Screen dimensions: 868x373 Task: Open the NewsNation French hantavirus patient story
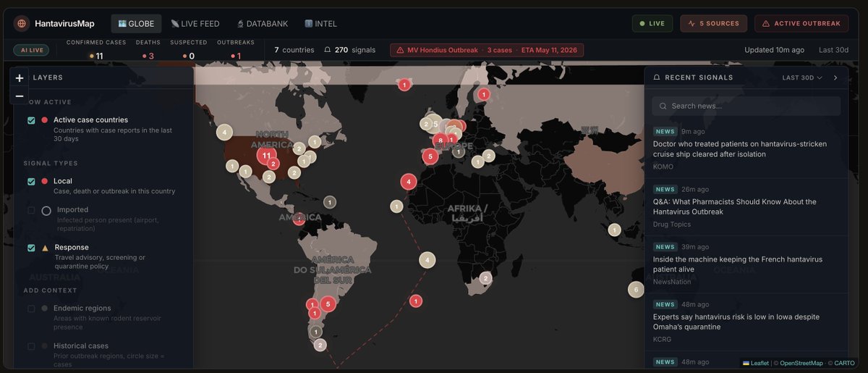(746, 264)
